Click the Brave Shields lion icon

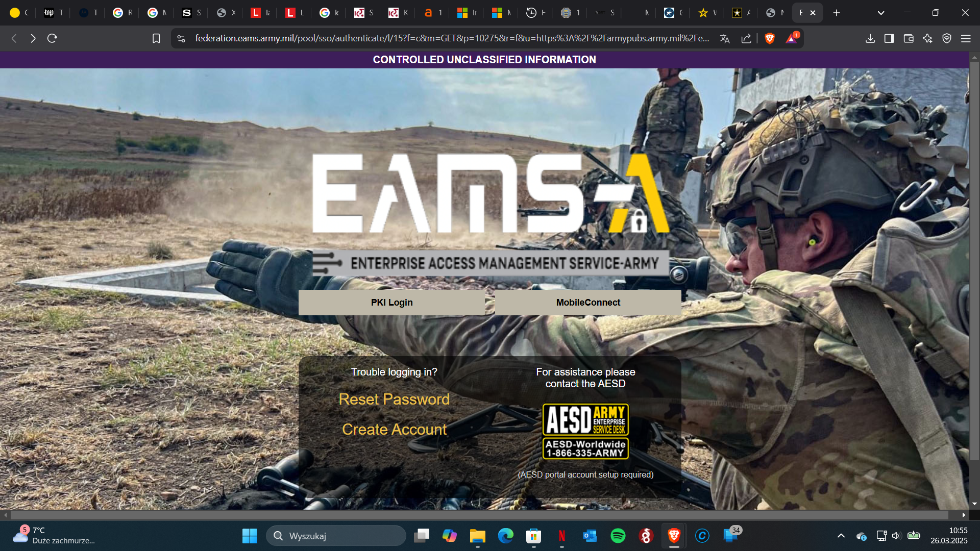(770, 38)
